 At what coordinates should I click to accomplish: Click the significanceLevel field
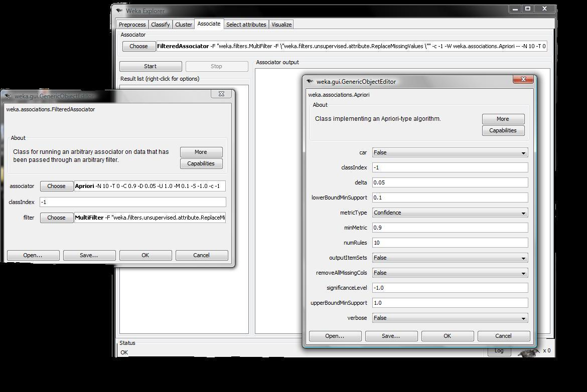pos(450,288)
